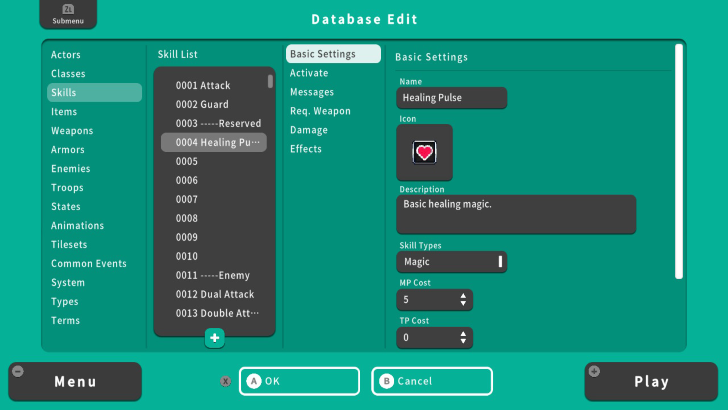The width and height of the screenshot is (728, 410).
Task: Select 0003 -----Reserved entry
Action: [x=214, y=124]
